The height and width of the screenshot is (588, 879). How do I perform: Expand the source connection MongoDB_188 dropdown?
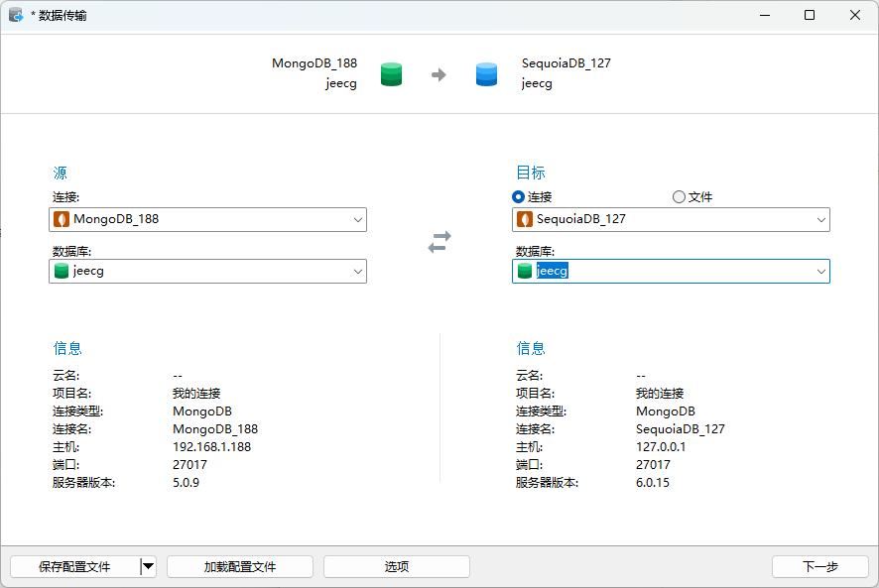[357, 219]
